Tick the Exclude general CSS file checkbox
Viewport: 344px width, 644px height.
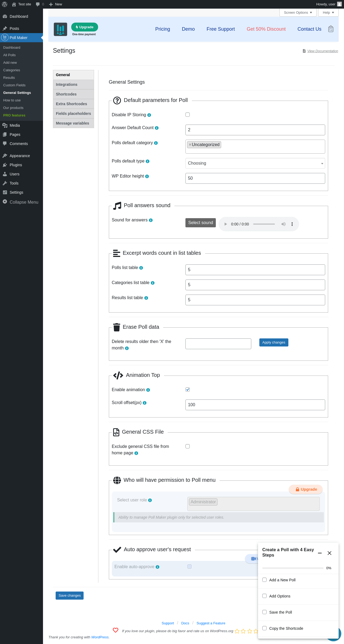188,446
